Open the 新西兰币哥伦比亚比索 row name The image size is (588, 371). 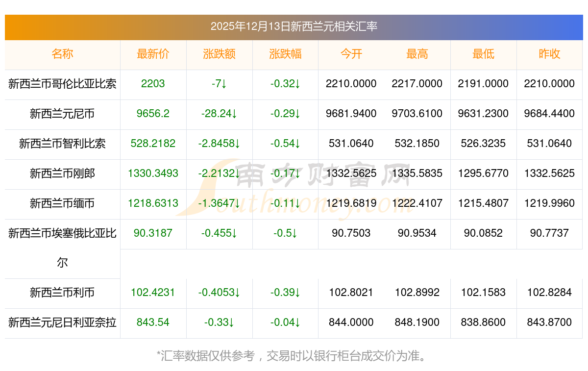click(x=62, y=84)
